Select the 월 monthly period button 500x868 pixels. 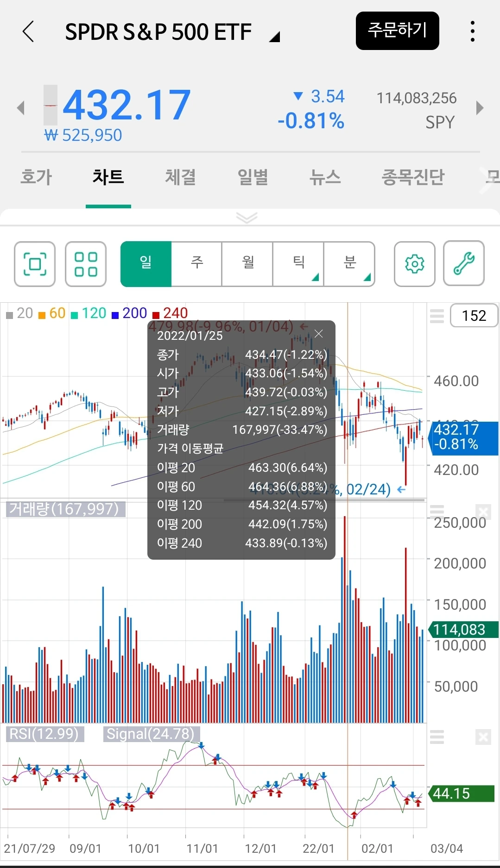[x=247, y=264]
